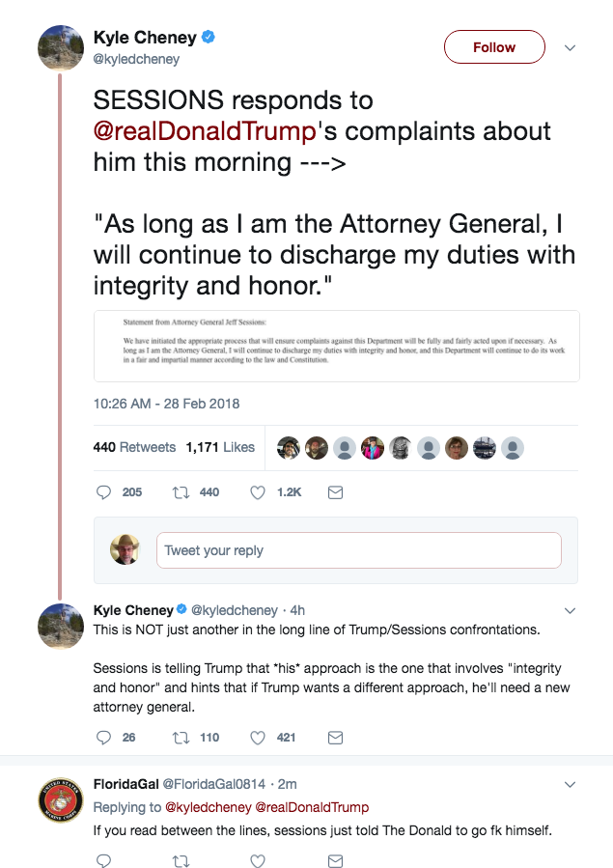Reply to FloridaGal's tweet
Image resolution: width=613 pixels, height=868 pixels.
point(105,859)
